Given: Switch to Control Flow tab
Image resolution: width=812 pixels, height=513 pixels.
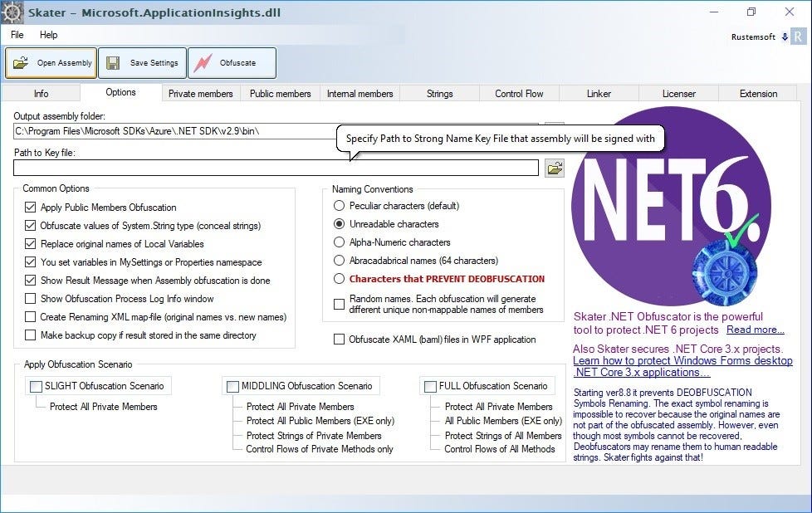Looking at the screenshot, I should [x=519, y=94].
